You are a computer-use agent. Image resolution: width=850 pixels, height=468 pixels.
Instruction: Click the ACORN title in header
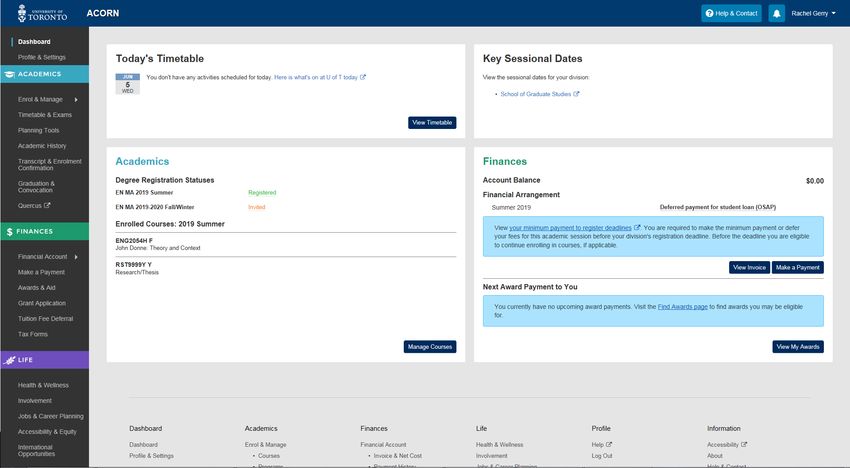[x=102, y=13]
